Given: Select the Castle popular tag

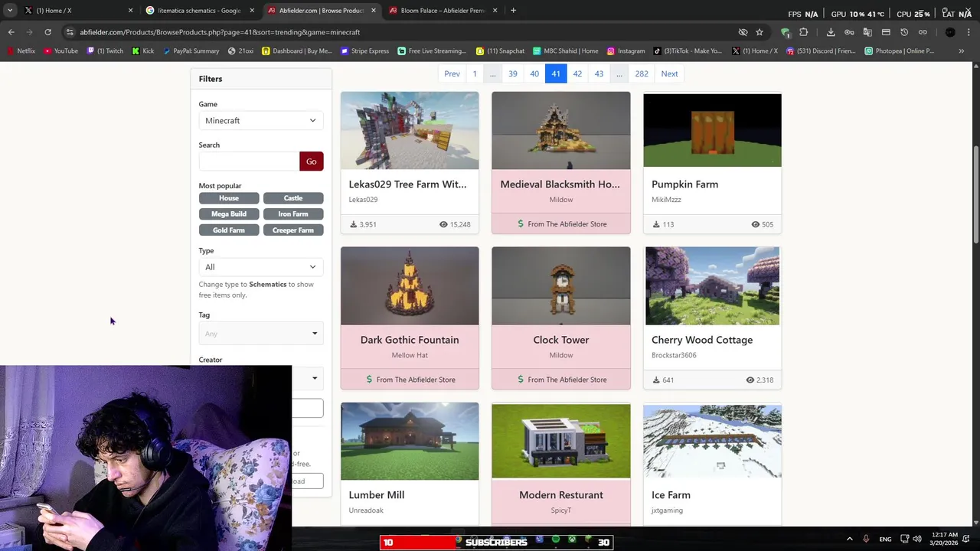Looking at the screenshot, I should (293, 198).
